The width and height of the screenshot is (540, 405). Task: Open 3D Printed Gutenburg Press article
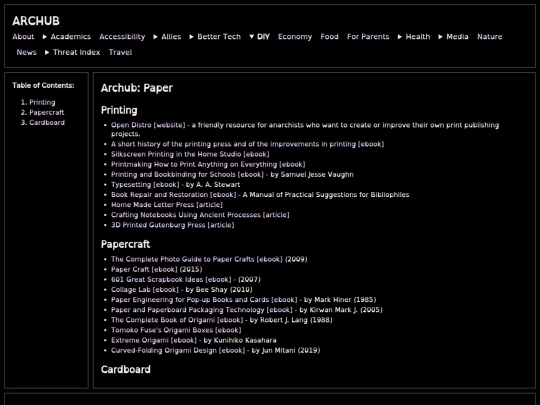(173, 225)
